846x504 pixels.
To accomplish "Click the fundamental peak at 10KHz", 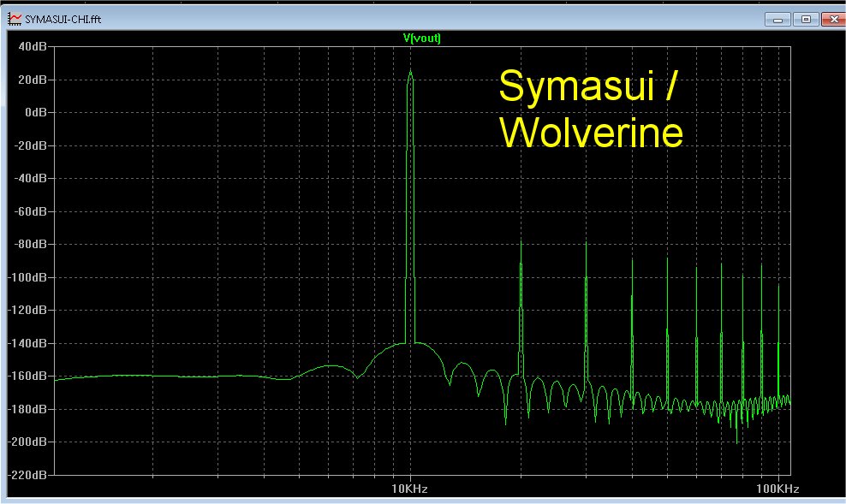I will (x=411, y=73).
